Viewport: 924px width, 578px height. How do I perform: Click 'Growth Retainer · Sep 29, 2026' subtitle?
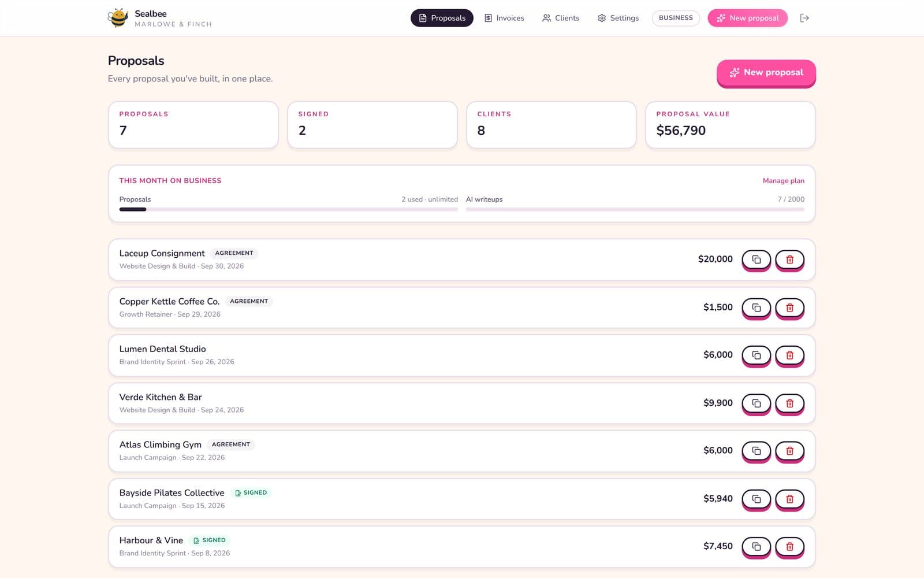point(170,314)
